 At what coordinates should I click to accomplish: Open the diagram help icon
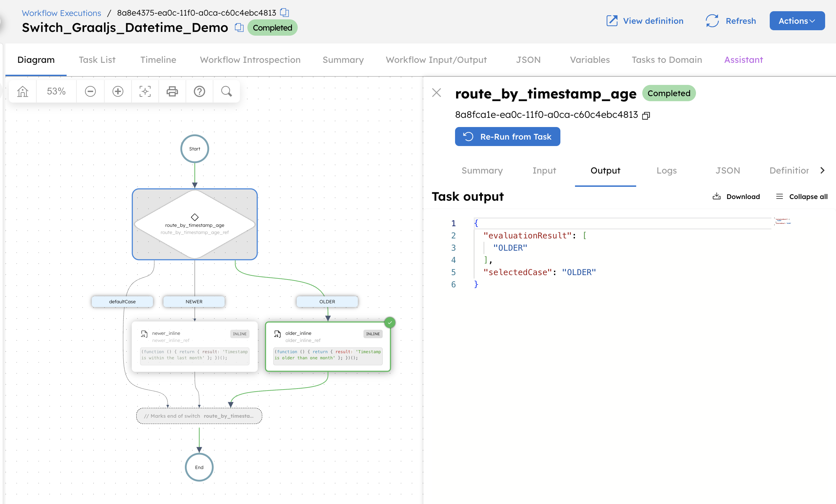(199, 91)
